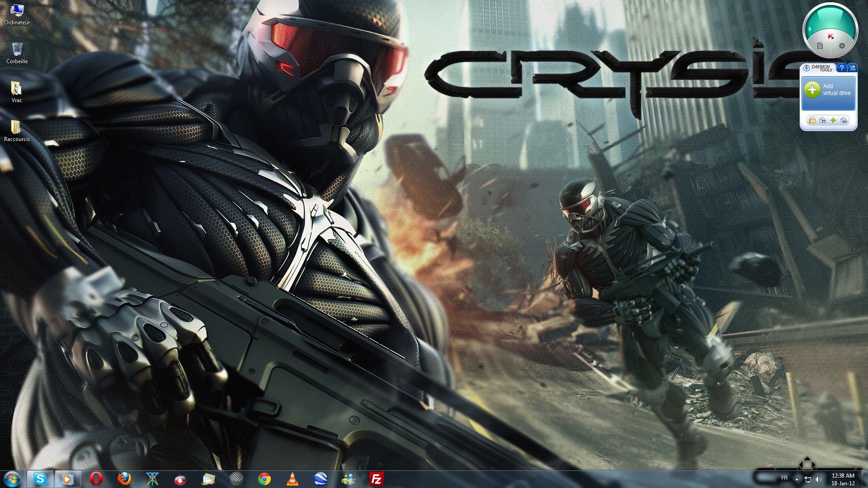Launch Opera browser from taskbar
This screenshot has width=868, height=488.
96,479
